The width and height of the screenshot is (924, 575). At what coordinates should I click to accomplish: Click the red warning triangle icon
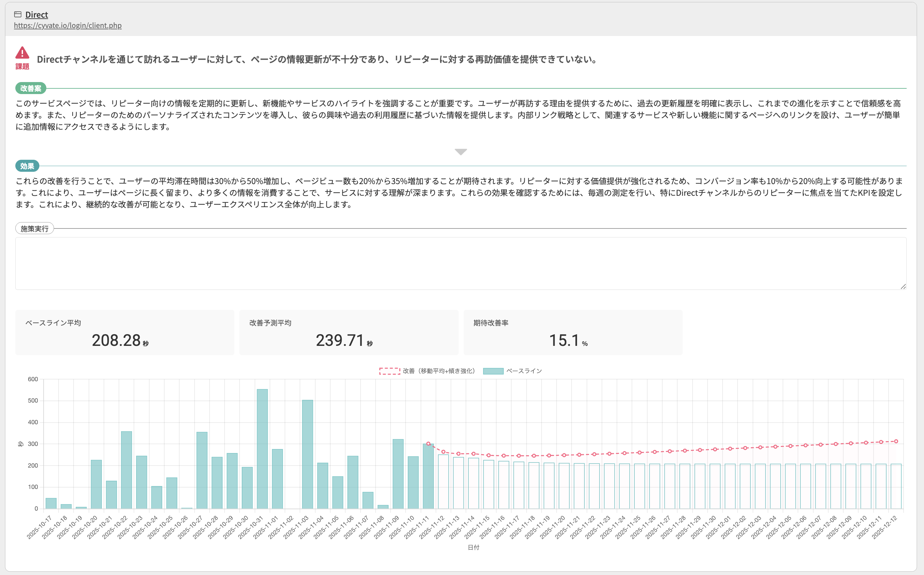(x=22, y=53)
